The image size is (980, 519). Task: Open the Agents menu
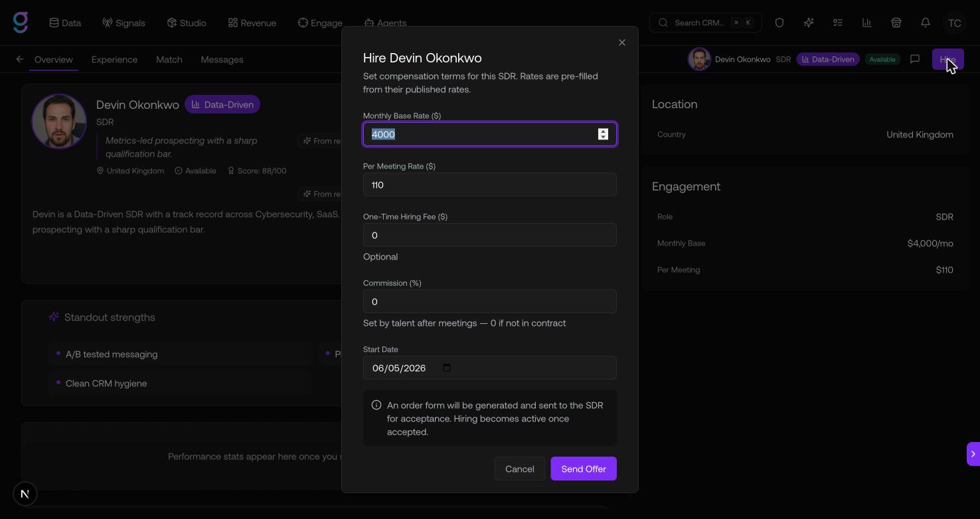[385, 23]
